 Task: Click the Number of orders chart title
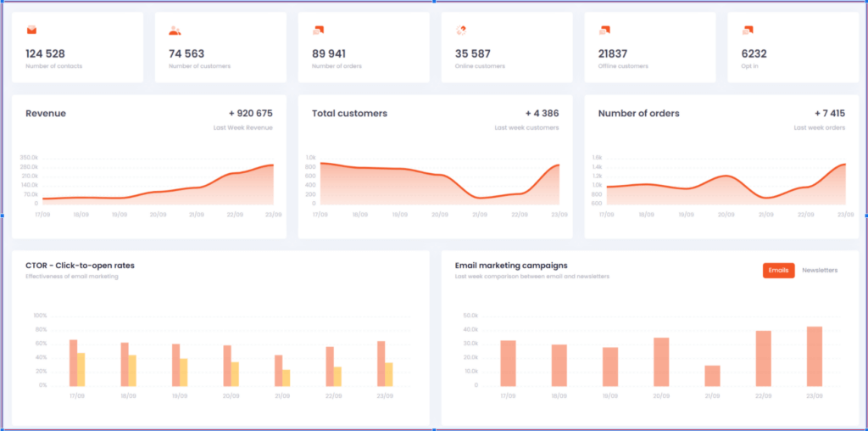(639, 114)
